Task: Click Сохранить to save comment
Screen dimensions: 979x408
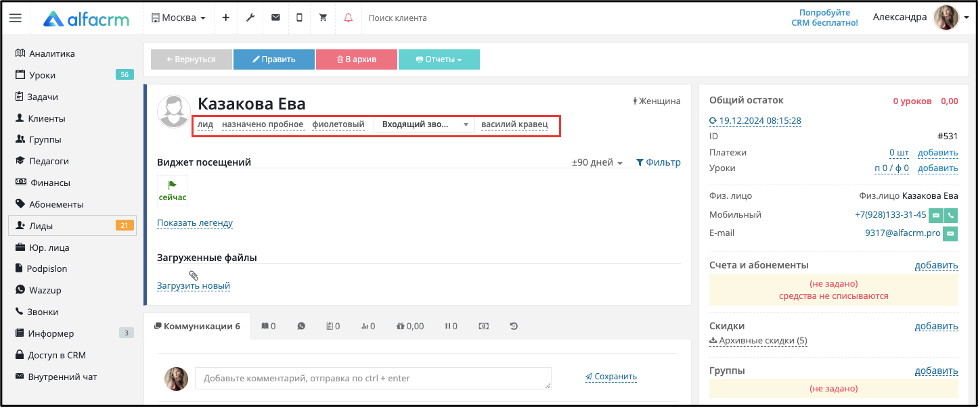Action: coord(611,377)
